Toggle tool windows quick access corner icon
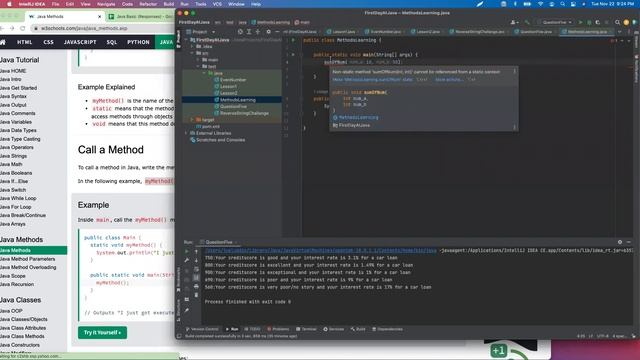640x360 pixels. 179,336
